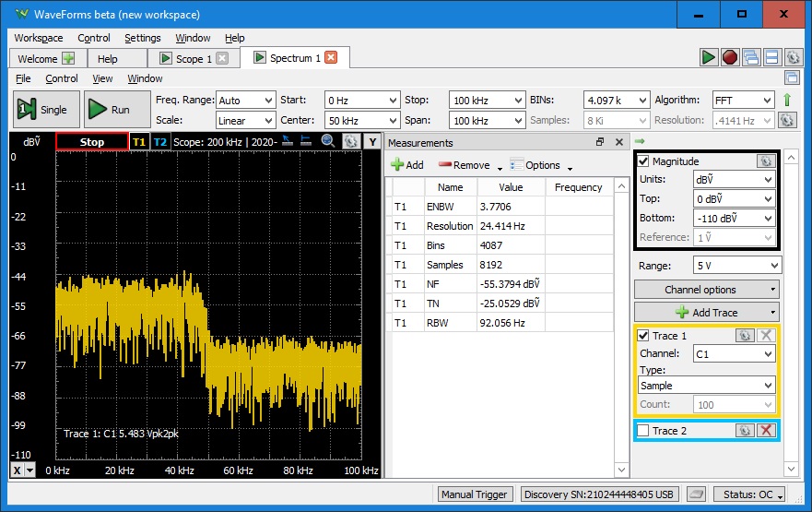Open Magnitude gear options
Screen dimensions: 812x512
765,161
